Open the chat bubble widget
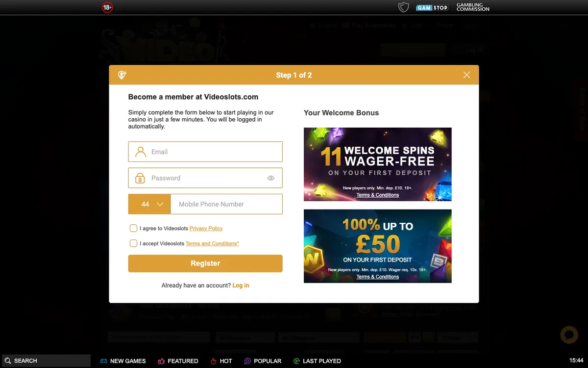This screenshot has width=588, height=368. pos(569,335)
